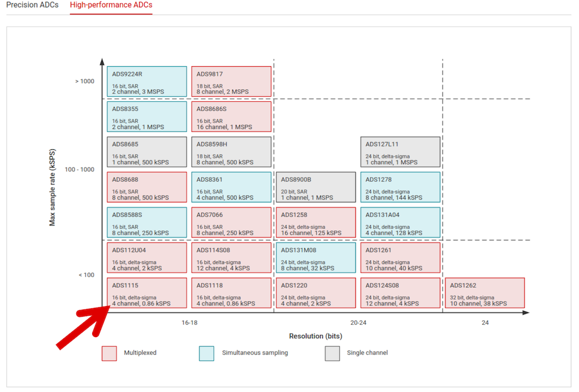
Task: Select the ADS127L11 delta-sigma box
Action: (x=400, y=152)
